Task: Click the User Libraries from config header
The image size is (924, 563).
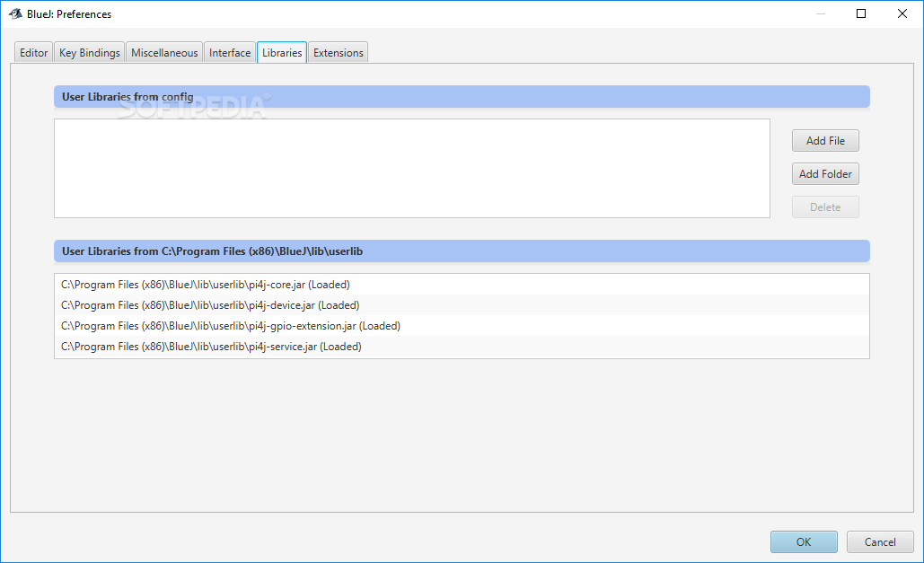Action: click(462, 97)
